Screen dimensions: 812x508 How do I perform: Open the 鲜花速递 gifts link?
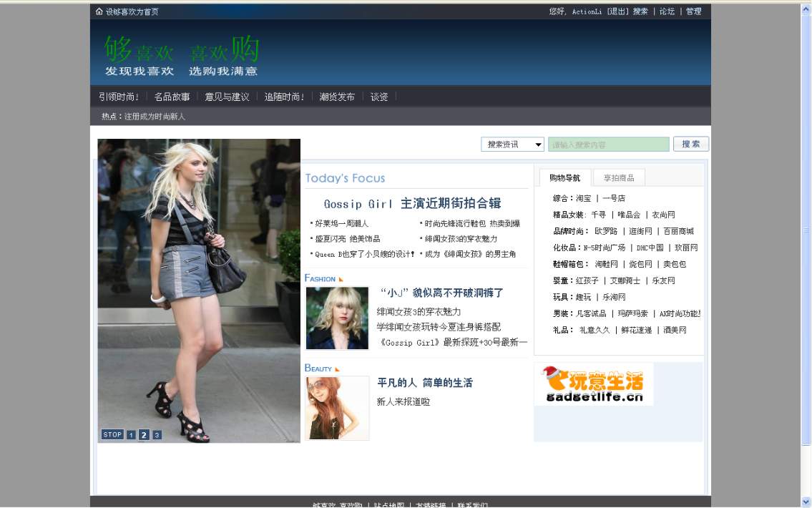[x=637, y=331]
